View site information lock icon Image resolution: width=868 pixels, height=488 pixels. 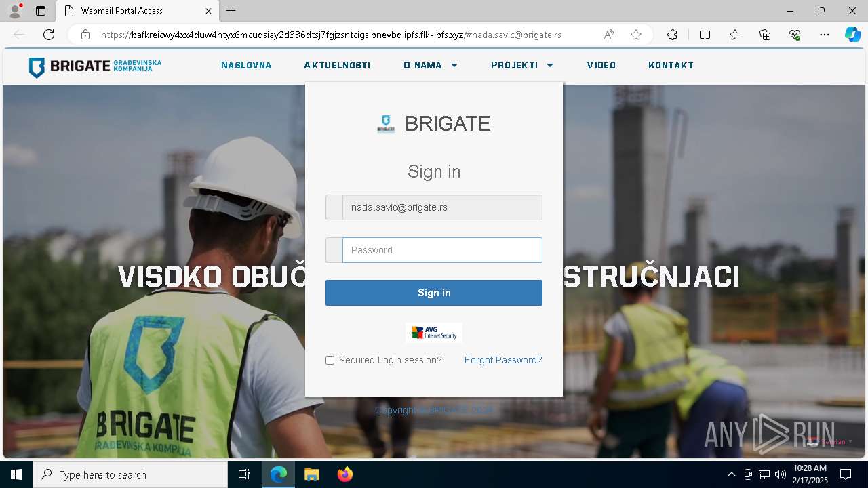tap(85, 35)
